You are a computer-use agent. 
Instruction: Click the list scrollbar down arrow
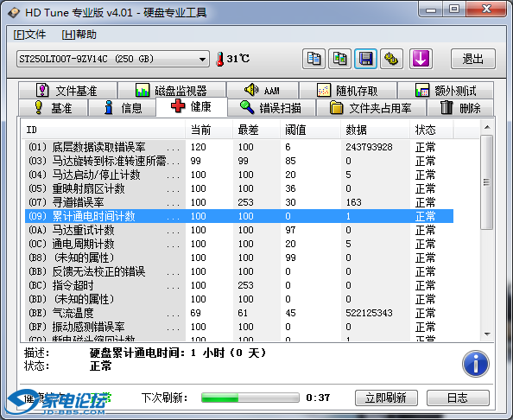pos(487,334)
